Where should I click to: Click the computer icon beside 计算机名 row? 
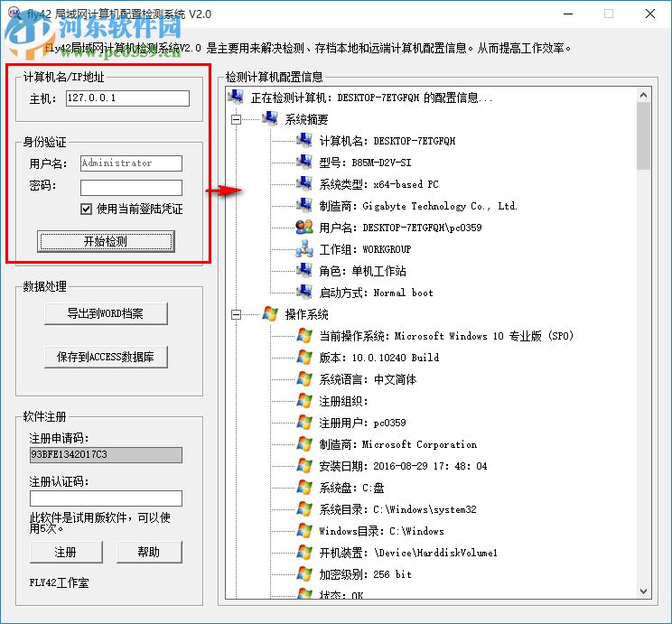[x=303, y=140]
